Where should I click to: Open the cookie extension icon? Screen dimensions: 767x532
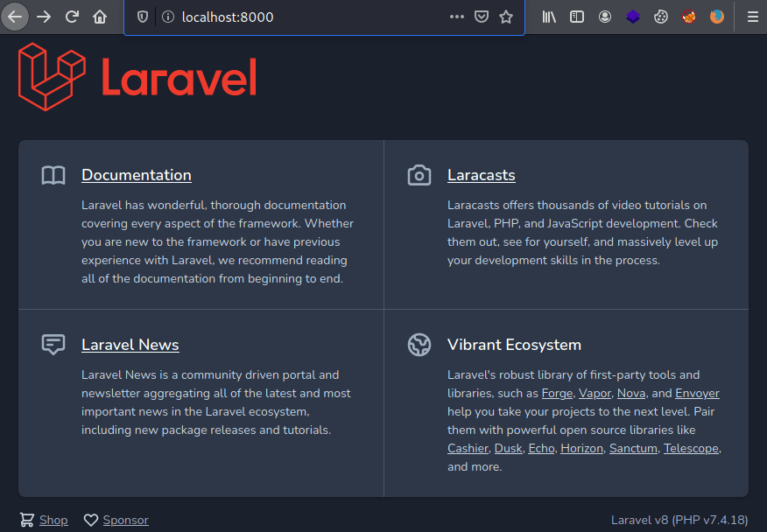tap(661, 17)
